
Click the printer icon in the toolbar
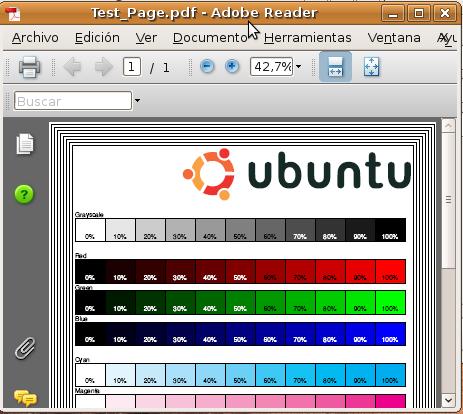click(30, 67)
